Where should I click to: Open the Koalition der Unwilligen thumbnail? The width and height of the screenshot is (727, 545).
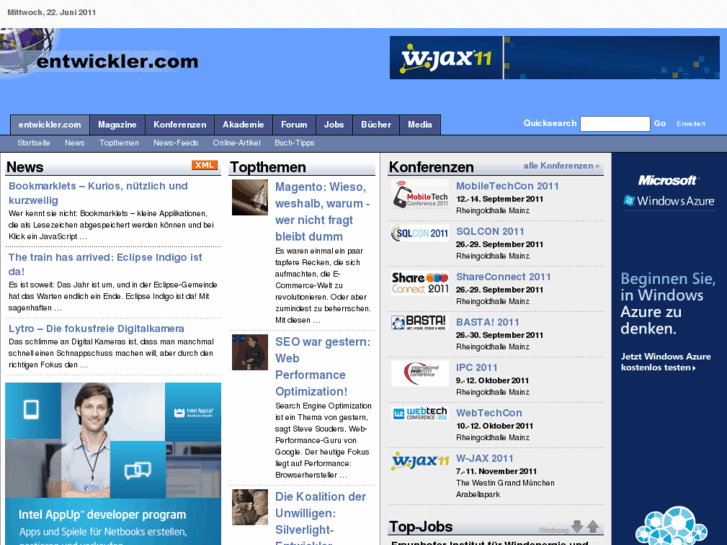click(250, 507)
